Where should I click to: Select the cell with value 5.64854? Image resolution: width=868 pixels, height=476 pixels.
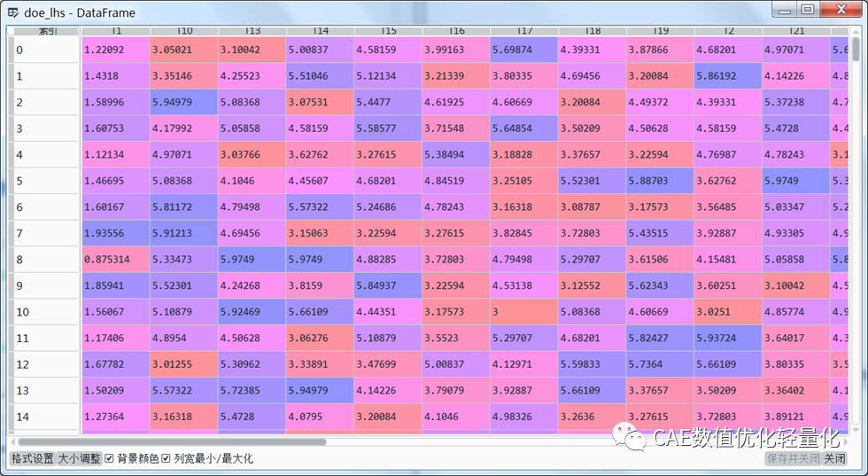coord(524,129)
